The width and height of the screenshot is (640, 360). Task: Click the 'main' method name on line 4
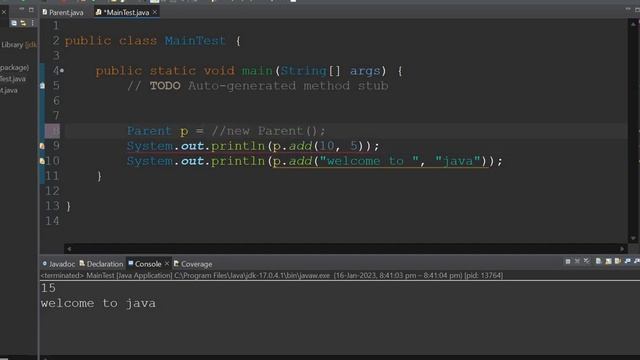(257, 71)
